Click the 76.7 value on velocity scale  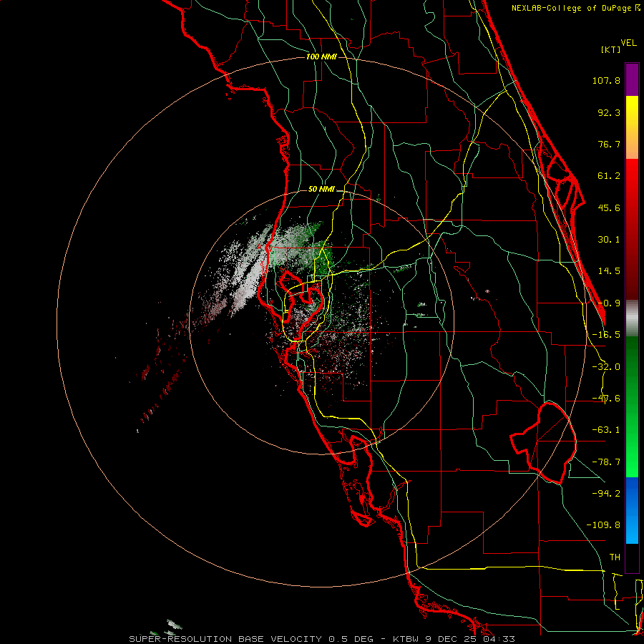pyautogui.click(x=609, y=144)
